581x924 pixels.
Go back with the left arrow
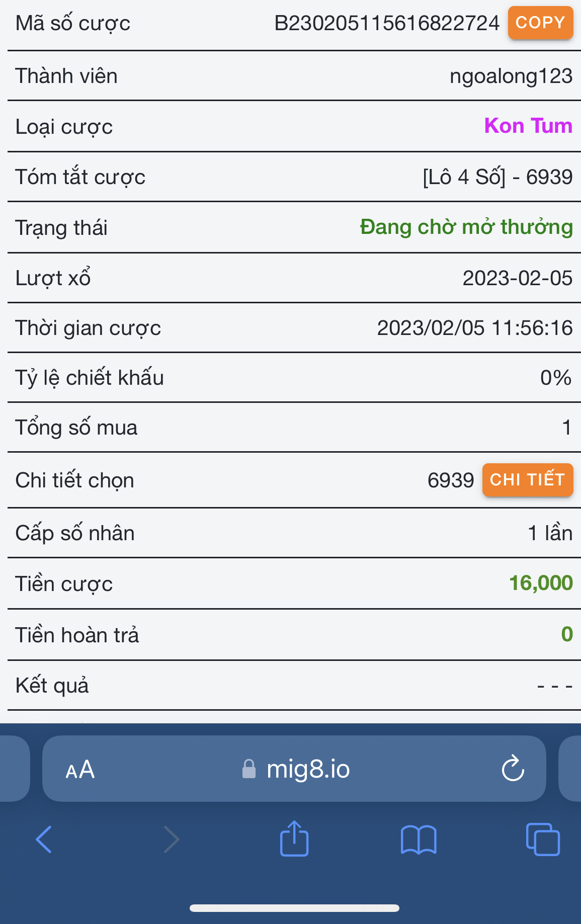[x=44, y=839]
